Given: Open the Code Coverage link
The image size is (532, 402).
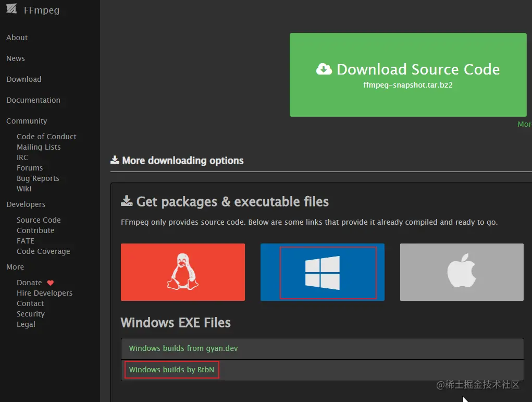Looking at the screenshot, I should coord(43,251).
